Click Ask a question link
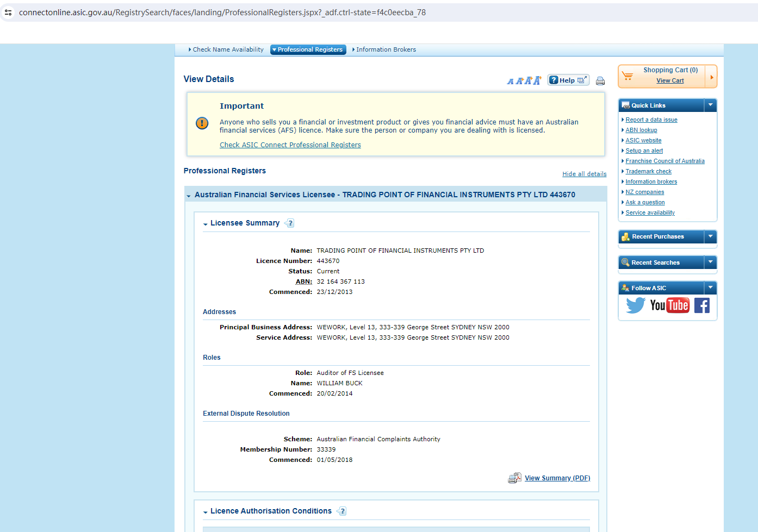The image size is (758, 532). click(645, 202)
